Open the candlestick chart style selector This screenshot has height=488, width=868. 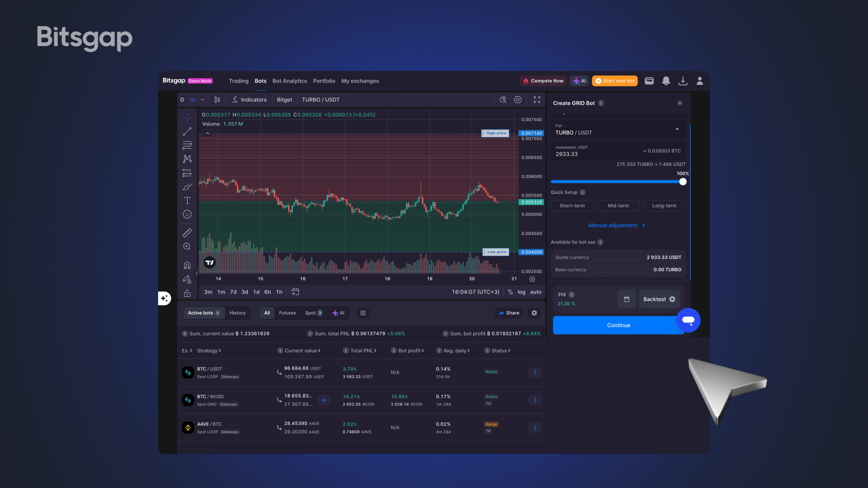[x=217, y=100]
